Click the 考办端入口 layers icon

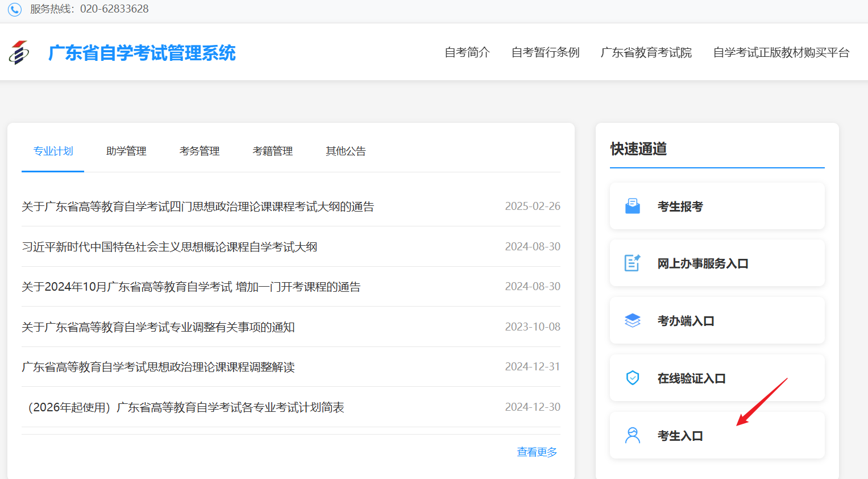633,320
